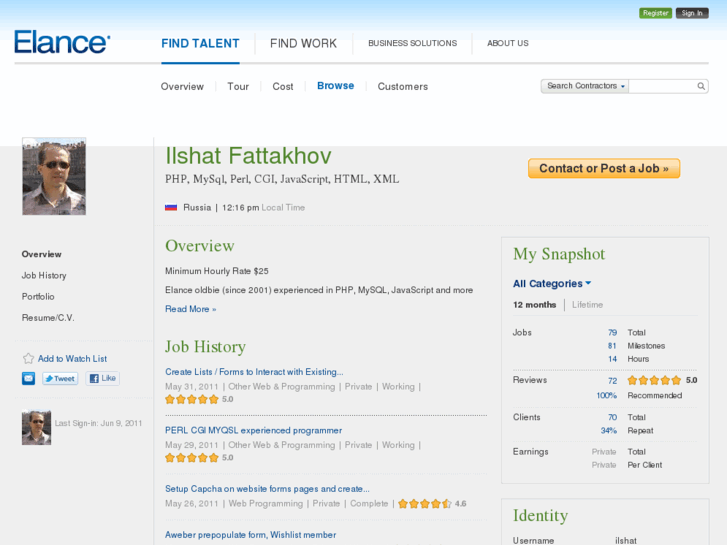Viewport: 727px width, 545px height.
Task: Go to BUSINESS SOLUTIONS
Action: [412, 43]
